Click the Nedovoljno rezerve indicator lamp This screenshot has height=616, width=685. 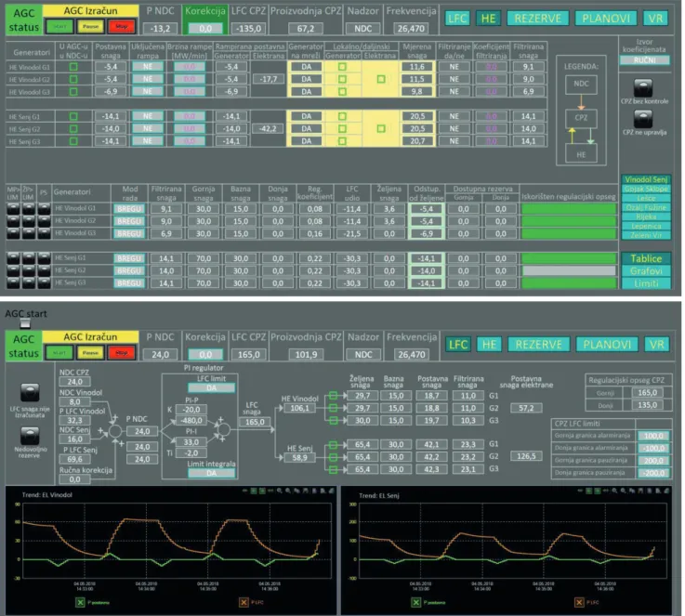click(x=30, y=436)
